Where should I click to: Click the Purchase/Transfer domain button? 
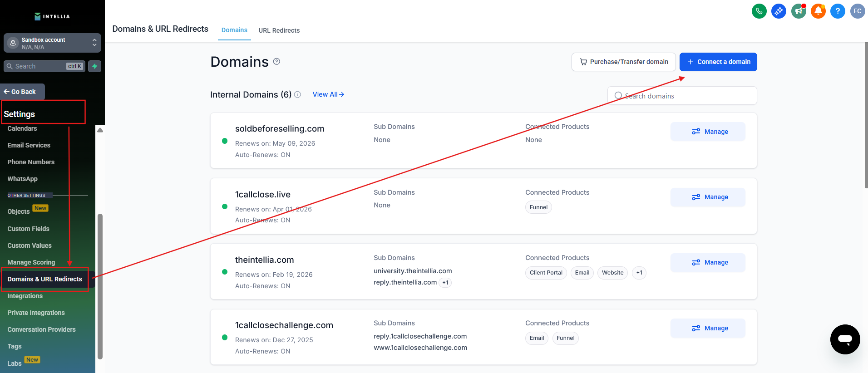pyautogui.click(x=623, y=62)
